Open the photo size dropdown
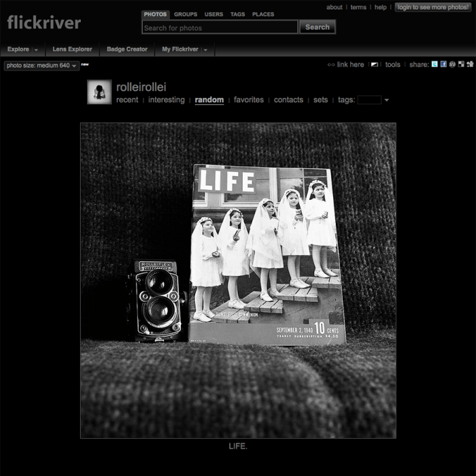 tap(41, 66)
